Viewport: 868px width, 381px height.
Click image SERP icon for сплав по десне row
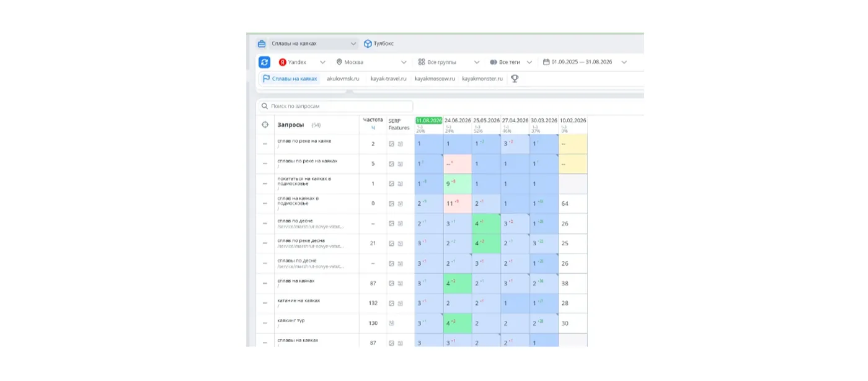(x=391, y=224)
